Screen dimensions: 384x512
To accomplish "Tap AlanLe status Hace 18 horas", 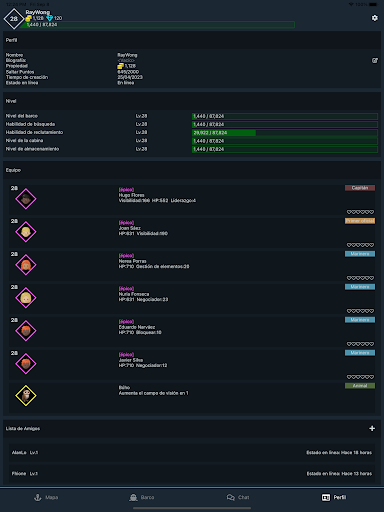I will coord(339,453).
